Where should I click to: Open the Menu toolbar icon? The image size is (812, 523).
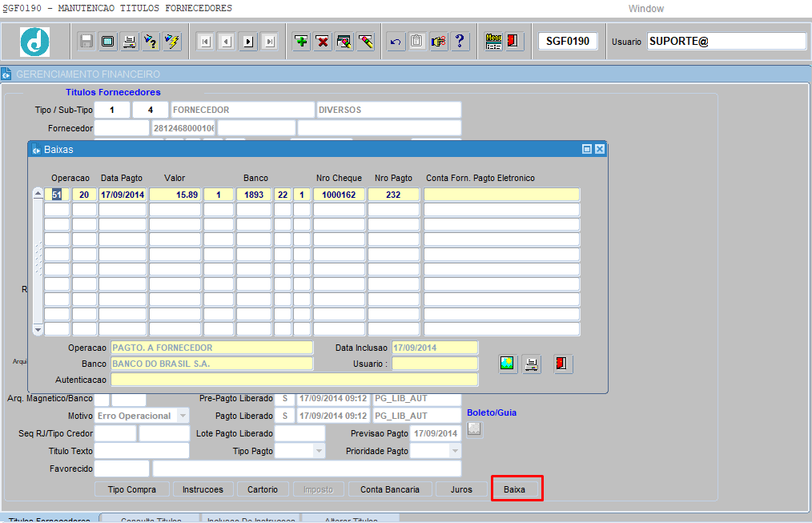pos(493,42)
